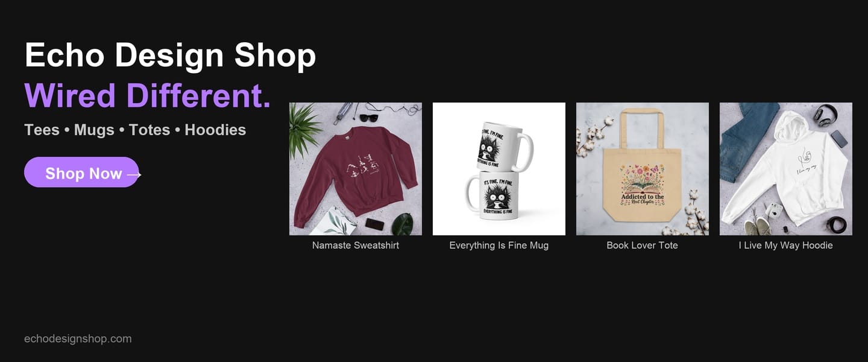Viewport: 868px width, 362px height.
Task: Open the I Live My Way Hoodie image
Action: coord(786,169)
